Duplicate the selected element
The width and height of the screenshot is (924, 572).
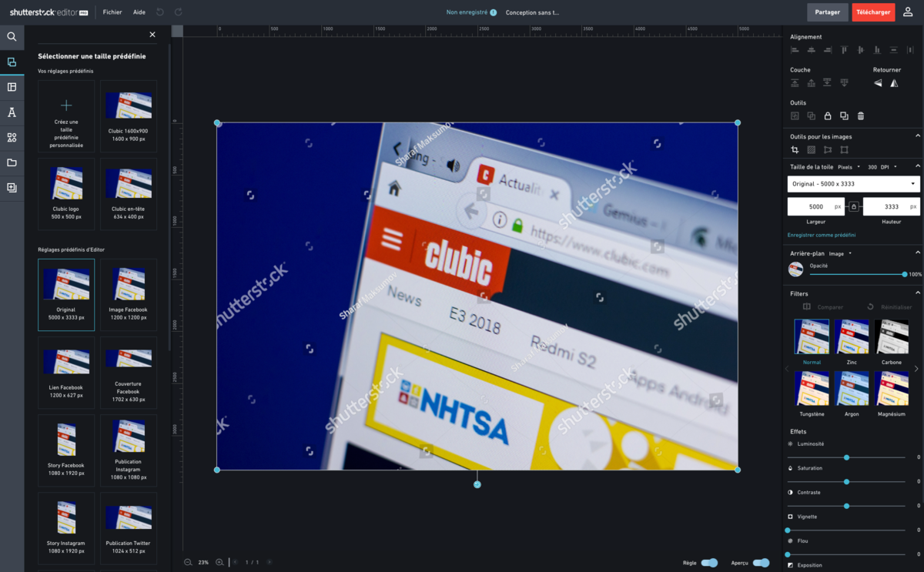[x=845, y=116]
